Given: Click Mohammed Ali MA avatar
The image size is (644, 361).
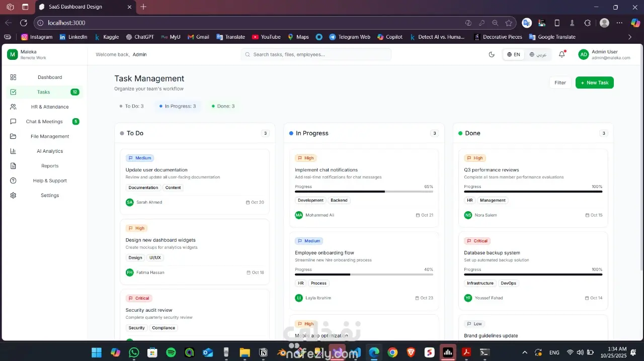Looking at the screenshot, I should [299, 215].
